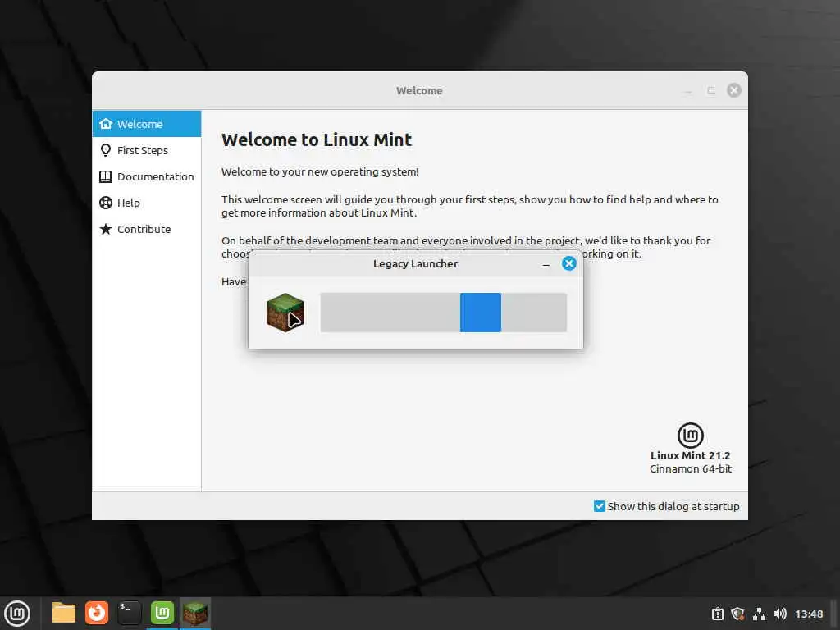840x630 pixels.
Task: Open the Documentation section
Action: click(147, 176)
